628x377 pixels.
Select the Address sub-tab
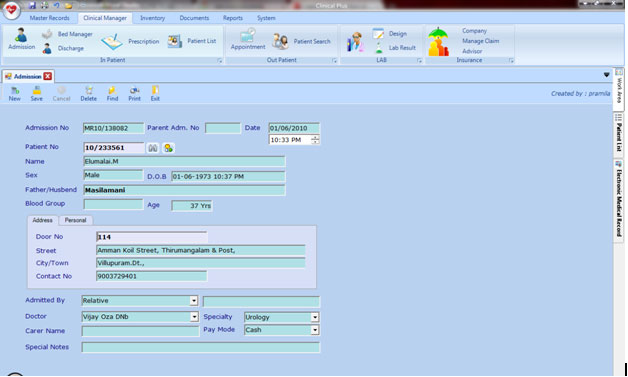pos(42,220)
